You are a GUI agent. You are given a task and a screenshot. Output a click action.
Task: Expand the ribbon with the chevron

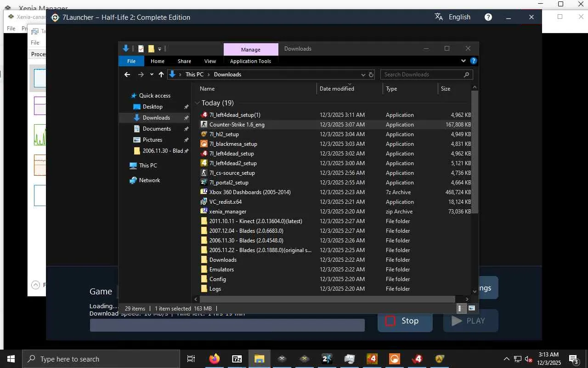pyautogui.click(x=463, y=61)
